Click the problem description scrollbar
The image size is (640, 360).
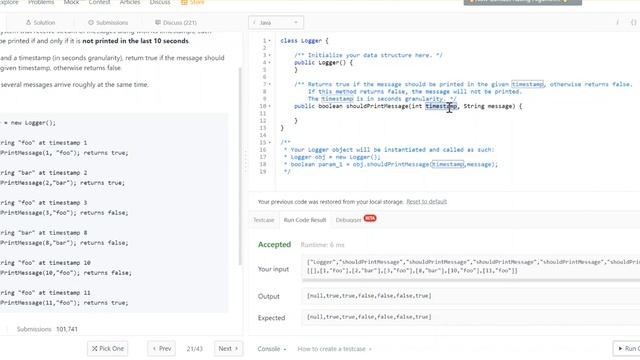point(240,167)
